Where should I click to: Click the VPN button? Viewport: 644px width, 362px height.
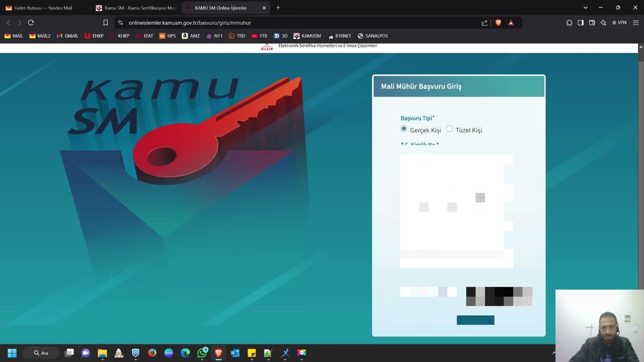pos(619,23)
